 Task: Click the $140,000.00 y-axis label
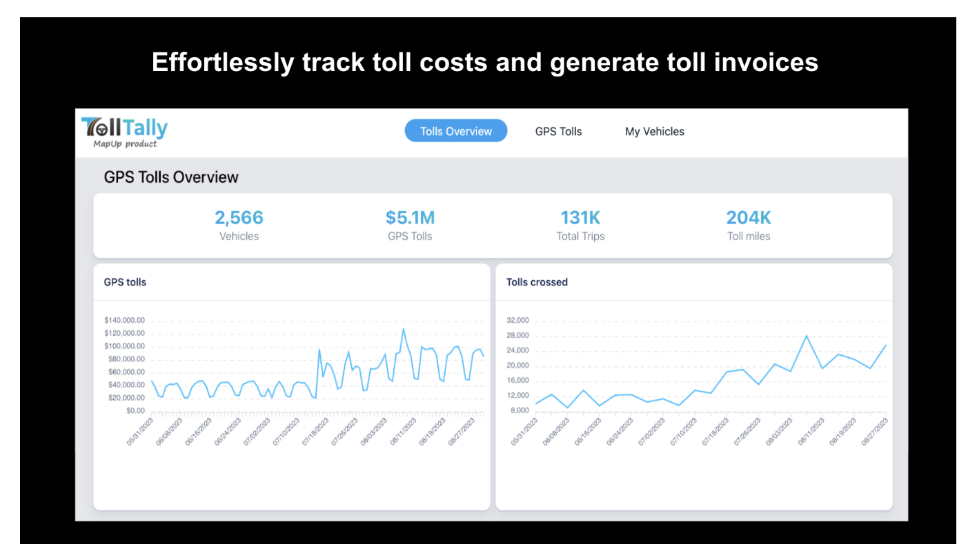[x=124, y=320]
